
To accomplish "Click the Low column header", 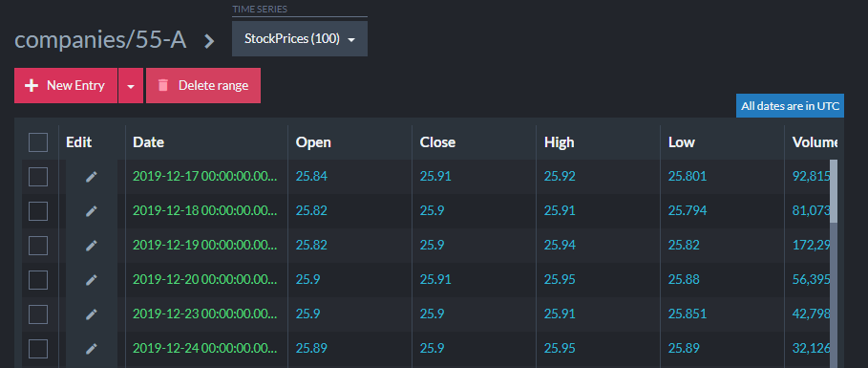I will [682, 142].
